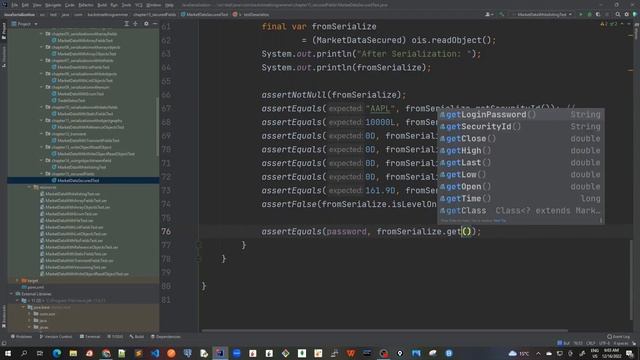Open Task View on taskbar
Viewport: 640px width, 360px height.
[x=40, y=353]
